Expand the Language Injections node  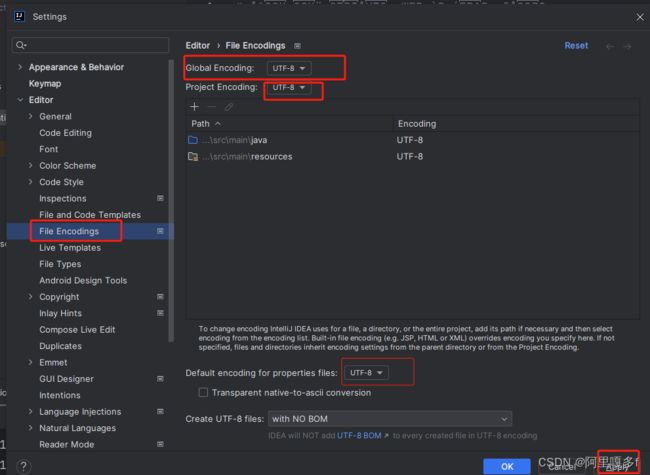(30, 412)
